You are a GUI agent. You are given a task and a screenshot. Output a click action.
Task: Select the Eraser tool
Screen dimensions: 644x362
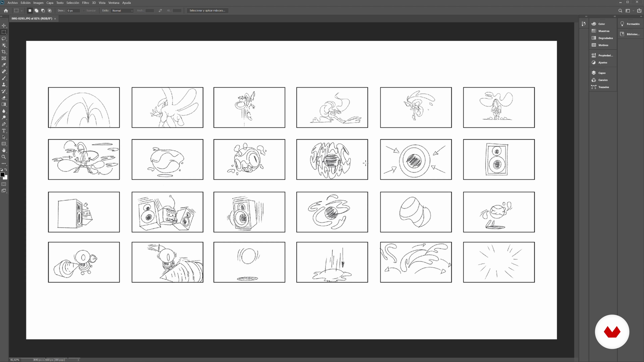pos(4,98)
